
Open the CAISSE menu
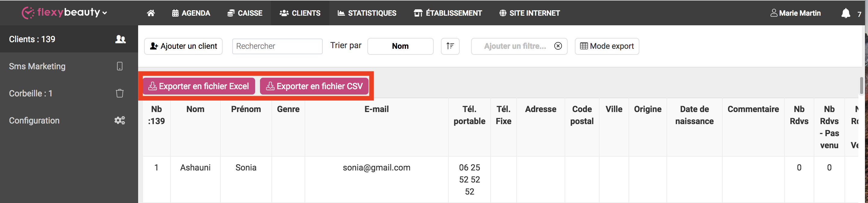245,13
